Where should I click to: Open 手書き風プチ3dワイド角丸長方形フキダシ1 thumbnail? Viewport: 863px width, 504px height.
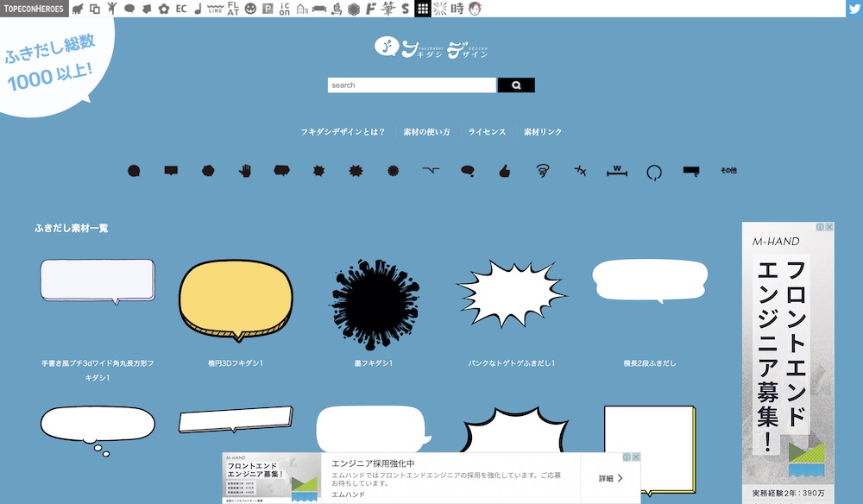coord(98,281)
